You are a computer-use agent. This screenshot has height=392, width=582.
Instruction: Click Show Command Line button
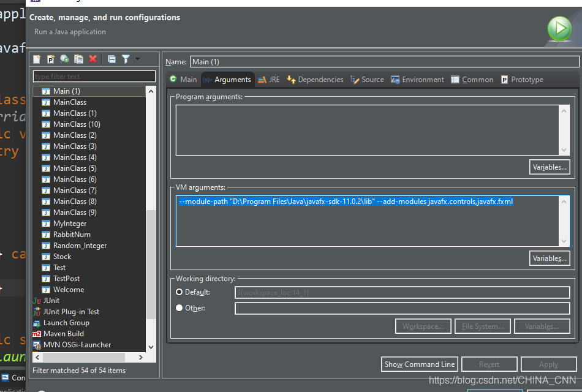pyautogui.click(x=420, y=364)
